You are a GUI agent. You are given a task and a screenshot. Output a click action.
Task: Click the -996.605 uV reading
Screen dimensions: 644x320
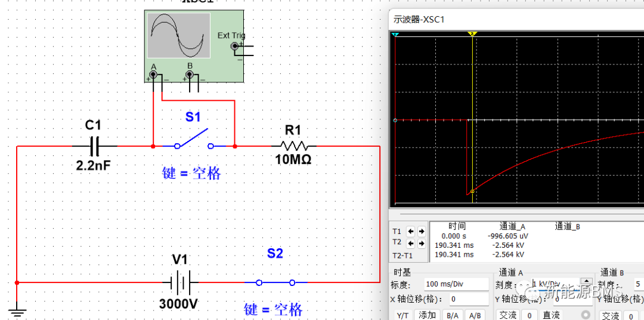[x=507, y=236]
